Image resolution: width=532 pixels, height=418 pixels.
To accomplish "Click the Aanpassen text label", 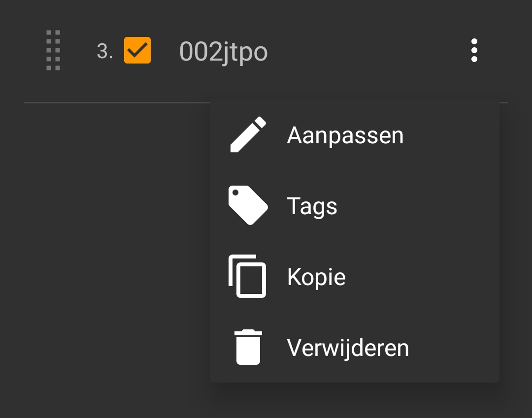I will [345, 135].
